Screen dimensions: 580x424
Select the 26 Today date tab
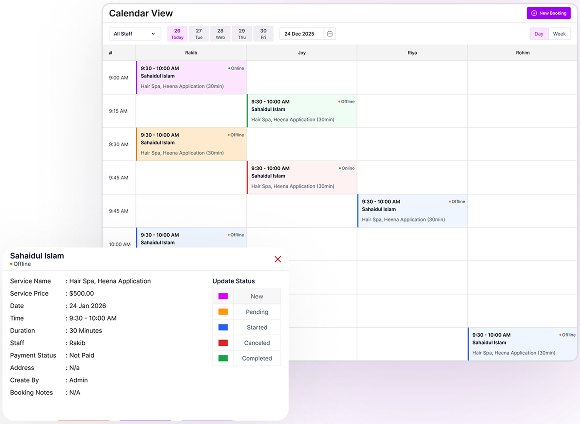tap(177, 34)
